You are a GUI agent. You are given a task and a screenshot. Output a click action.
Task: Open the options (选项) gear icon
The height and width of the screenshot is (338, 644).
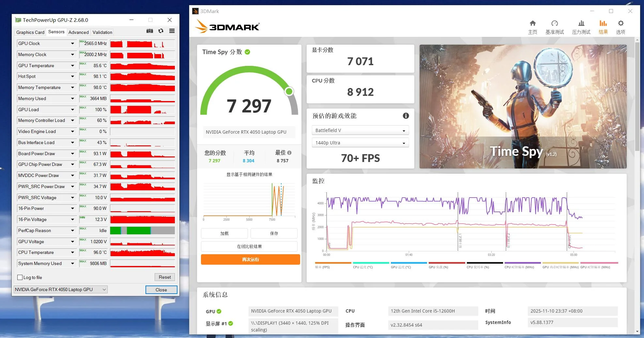click(621, 23)
